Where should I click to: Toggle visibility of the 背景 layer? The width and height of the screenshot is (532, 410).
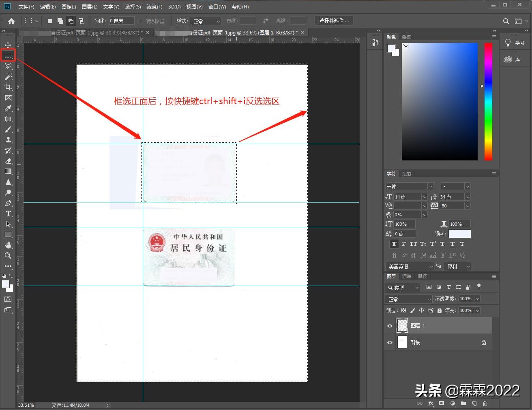click(x=390, y=342)
